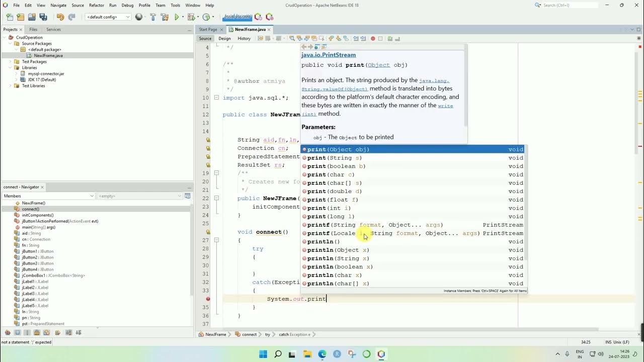Open Windows Start menu from taskbar
The height and width of the screenshot is (362, 644).
point(263,354)
